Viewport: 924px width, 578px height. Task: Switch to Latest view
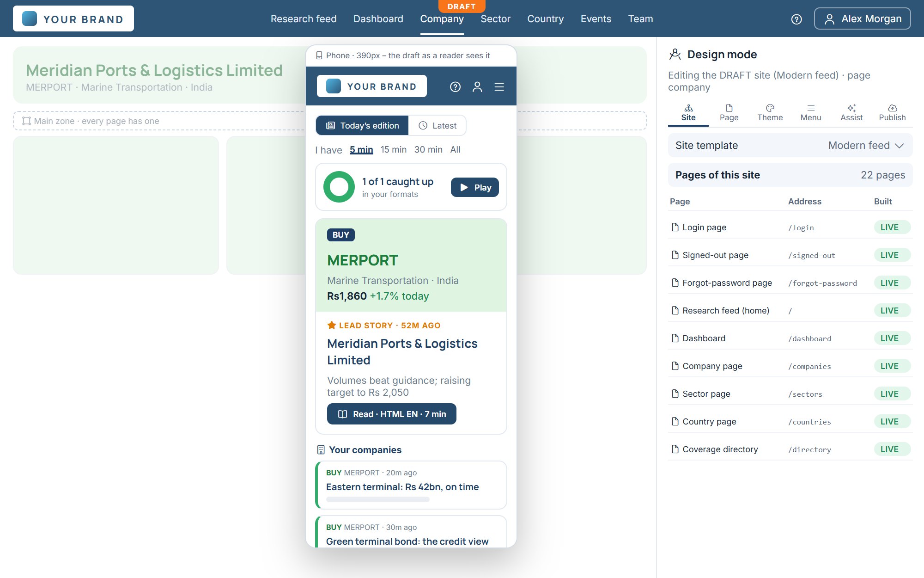437,125
